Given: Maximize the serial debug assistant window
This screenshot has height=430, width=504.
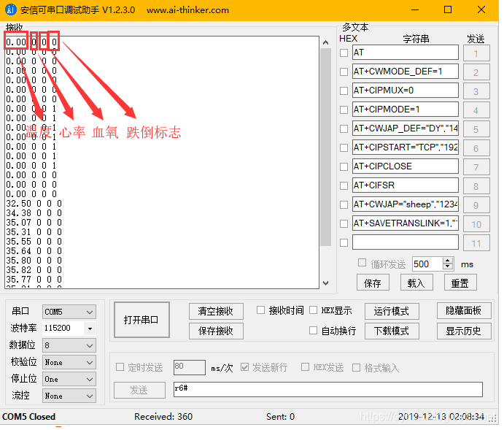Looking at the screenshot, I should 448,9.
